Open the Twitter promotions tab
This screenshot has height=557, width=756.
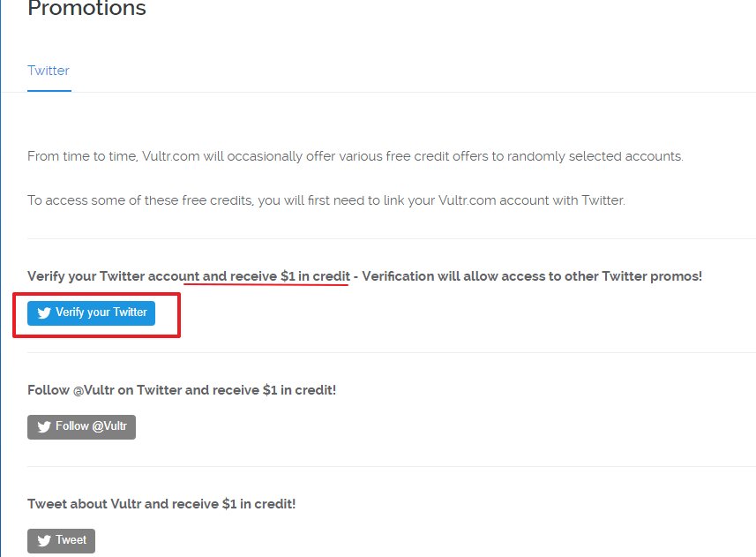[x=49, y=71]
